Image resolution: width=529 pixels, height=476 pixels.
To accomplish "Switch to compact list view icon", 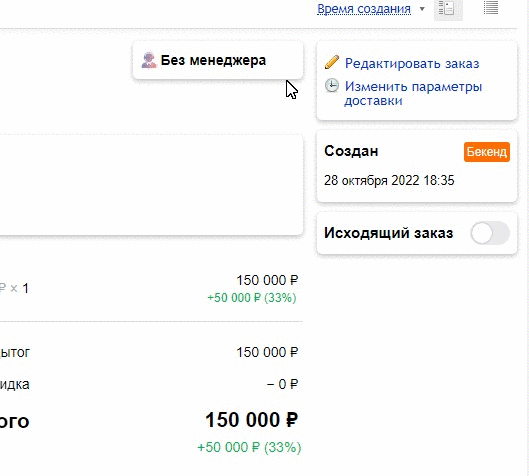I will pyautogui.click(x=491, y=8).
